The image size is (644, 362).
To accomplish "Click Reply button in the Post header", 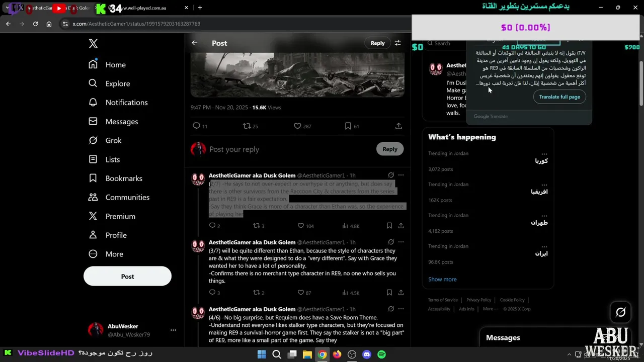I will (377, 43).
